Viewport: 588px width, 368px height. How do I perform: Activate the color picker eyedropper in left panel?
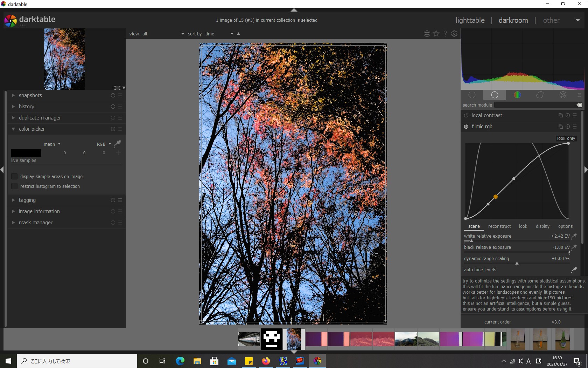pyautogui.click(x=118, y=143)
